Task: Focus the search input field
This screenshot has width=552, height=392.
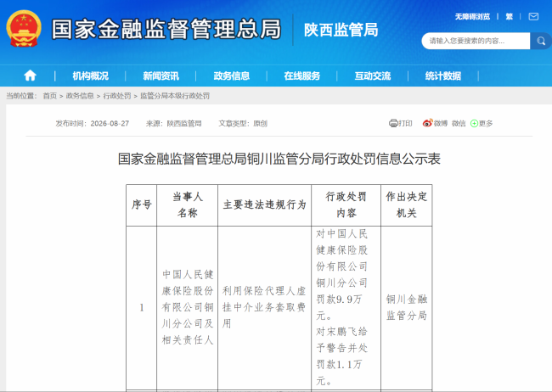Action: tap(476, 41)
